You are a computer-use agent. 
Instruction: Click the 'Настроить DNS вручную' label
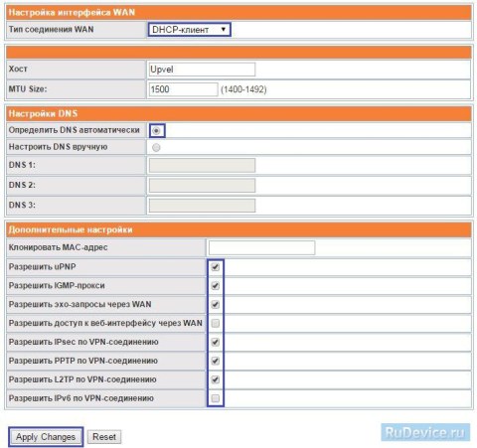(58, 147)
